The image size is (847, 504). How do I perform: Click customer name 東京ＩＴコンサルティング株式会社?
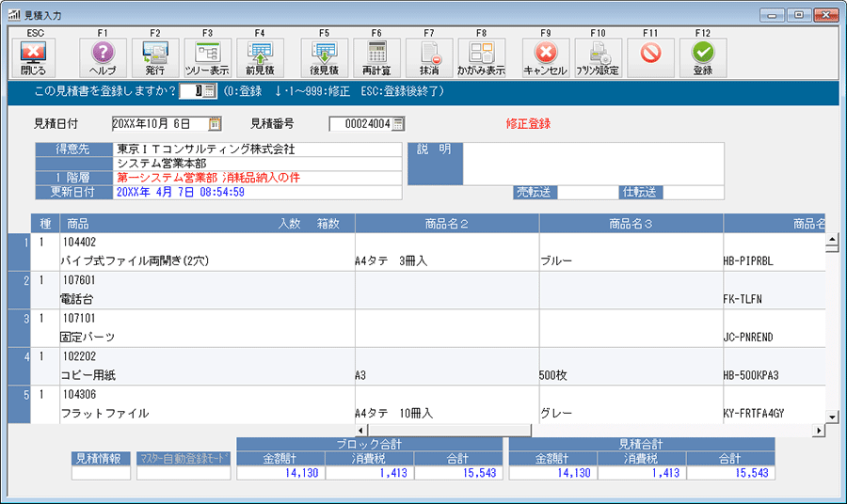coord(206,149)
